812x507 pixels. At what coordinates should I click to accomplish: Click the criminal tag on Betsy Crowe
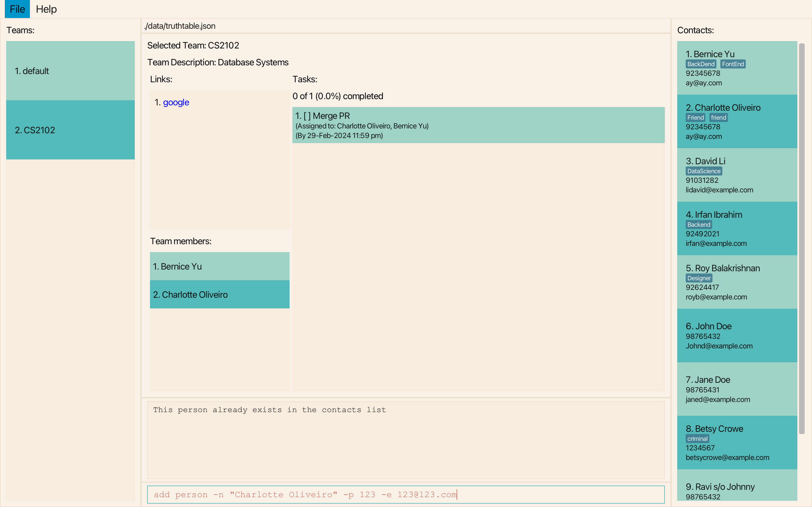[697, 439]
